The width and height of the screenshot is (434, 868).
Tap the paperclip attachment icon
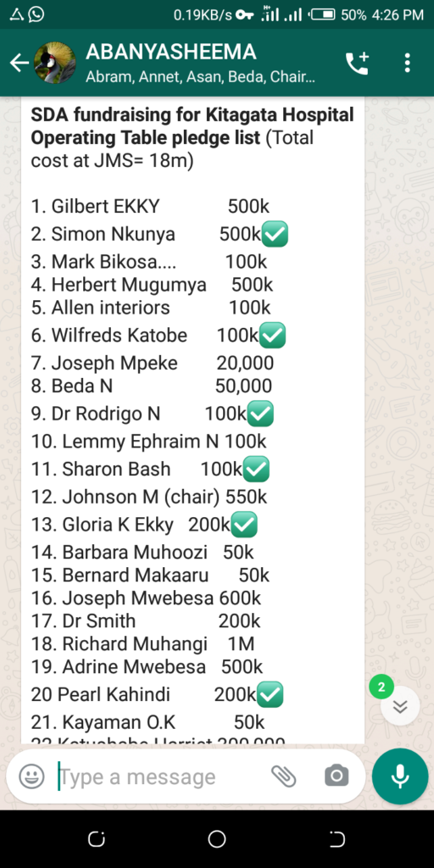click(x=284, y=776)
